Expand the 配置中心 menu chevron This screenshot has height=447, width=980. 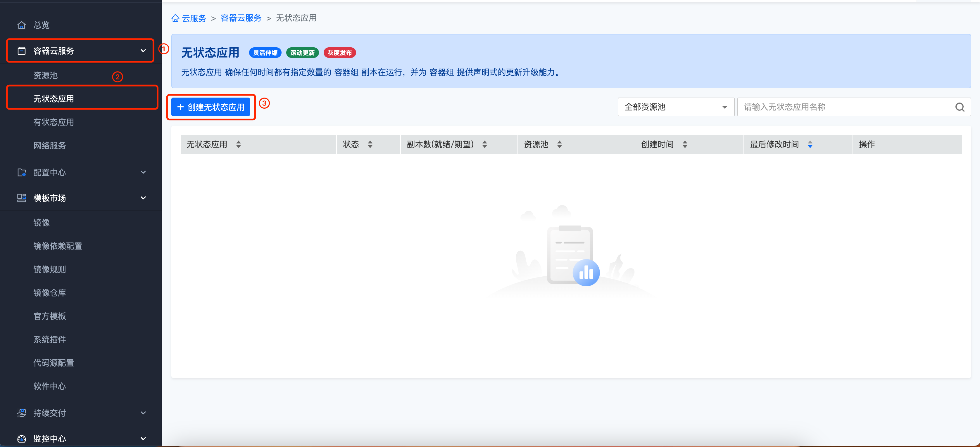(144, 172)
